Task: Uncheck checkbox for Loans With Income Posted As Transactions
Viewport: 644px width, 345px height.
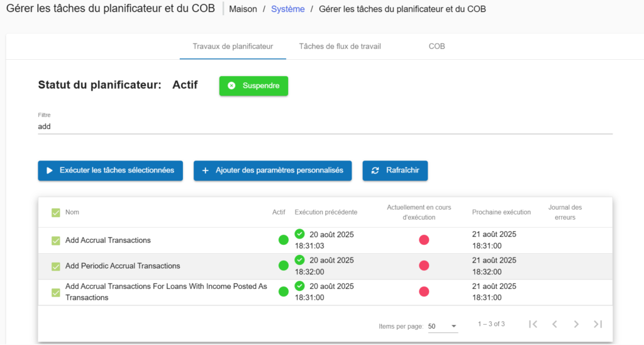Action: coord(56,292)
